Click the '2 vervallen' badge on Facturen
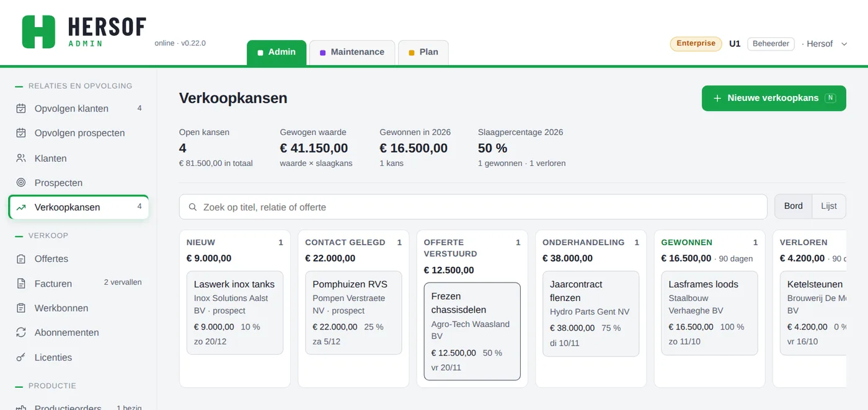 (x=123, y=282)
